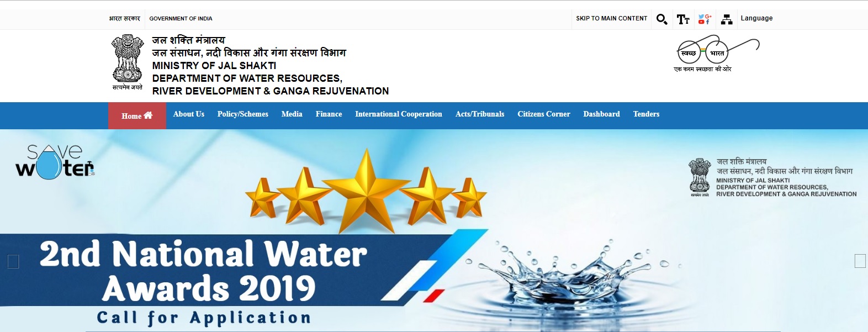The image size is (868, 332).
Task: Click the national emblem logo in header
Action: [x=128, y=62]
